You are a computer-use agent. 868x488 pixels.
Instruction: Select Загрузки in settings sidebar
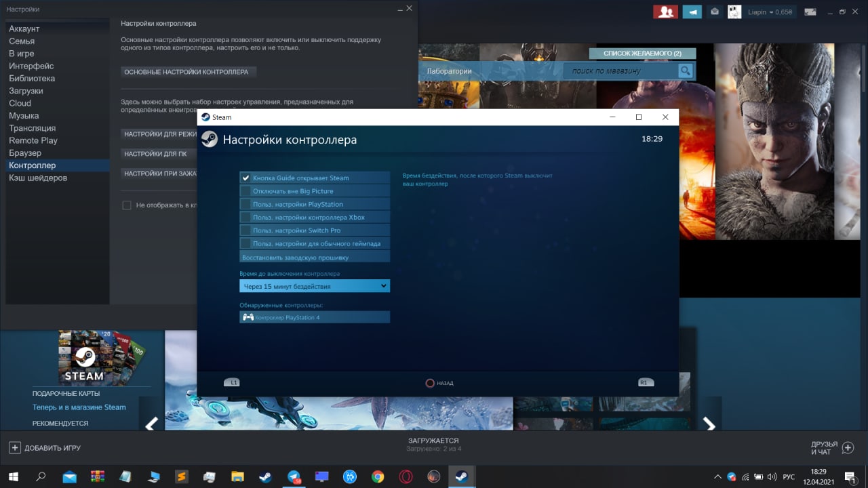26,91
